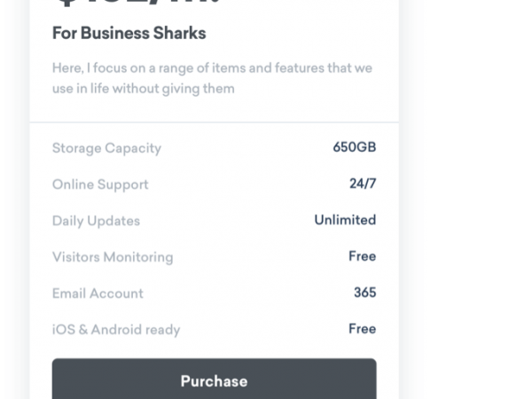
Task: Click the Storage Capacity label
Action: click(x=106, y=148)
